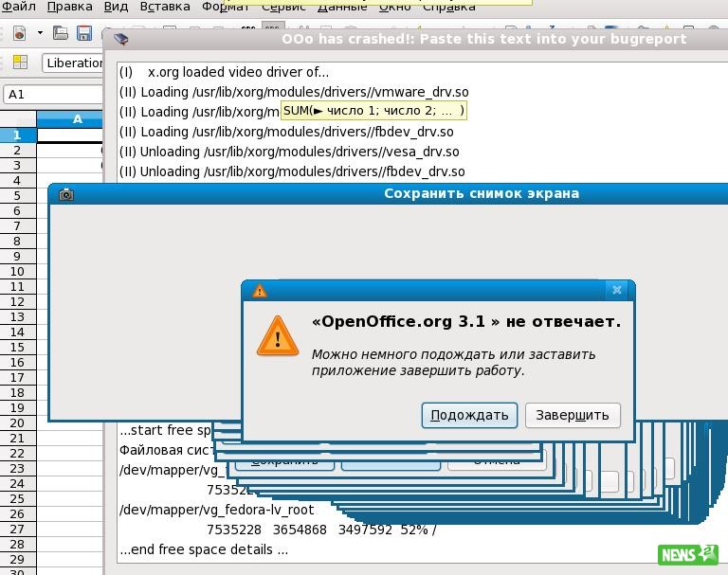The height and width of the screenshot is (575, 728).
Task: Click the Подождать button
Action: [x=469, y=415]
